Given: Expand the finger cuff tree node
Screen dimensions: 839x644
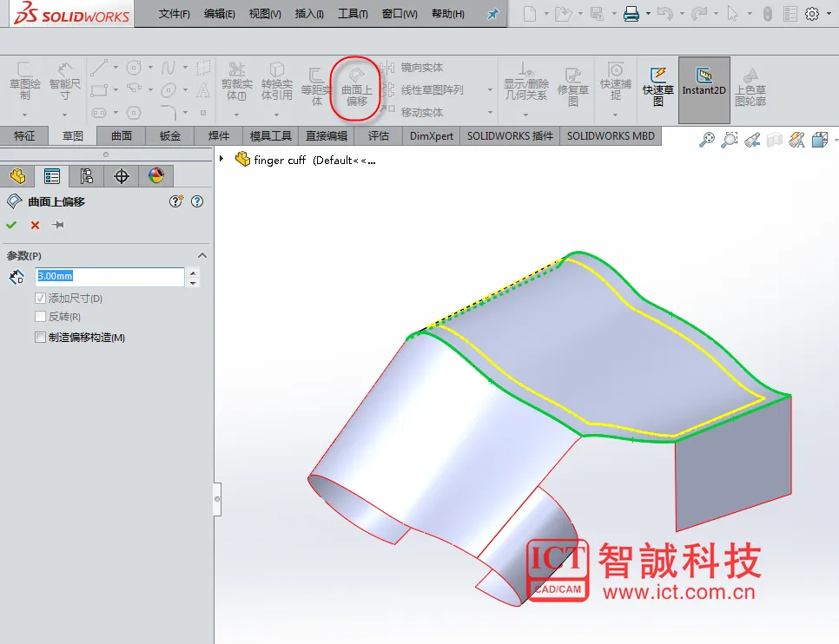Looking at the screenshot, I should (221, 158).
